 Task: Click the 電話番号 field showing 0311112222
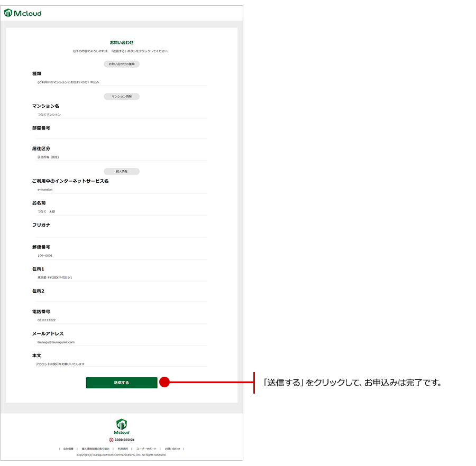point(119,320)
